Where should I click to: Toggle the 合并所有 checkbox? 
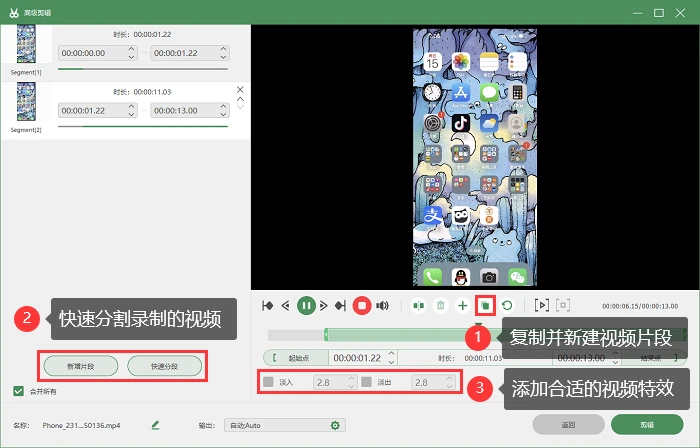(18, 391)
